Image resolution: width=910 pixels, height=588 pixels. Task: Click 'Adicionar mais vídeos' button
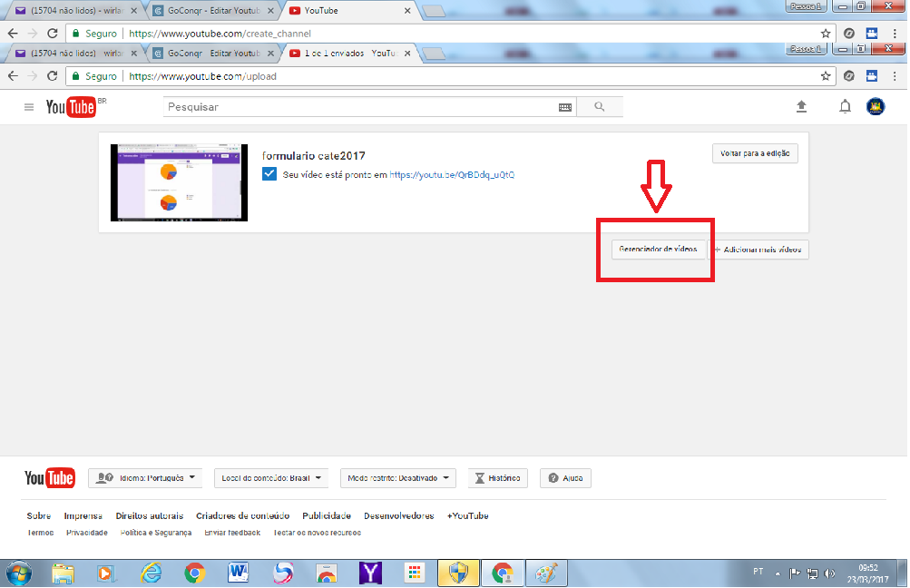[758, 250]
